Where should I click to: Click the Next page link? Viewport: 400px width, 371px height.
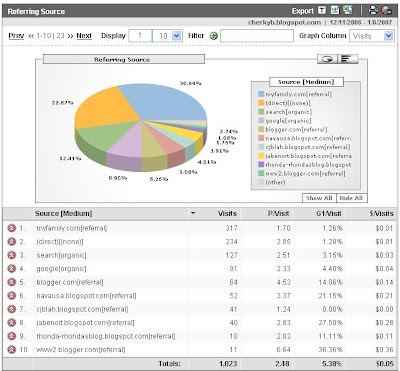[x=84, y=36]
